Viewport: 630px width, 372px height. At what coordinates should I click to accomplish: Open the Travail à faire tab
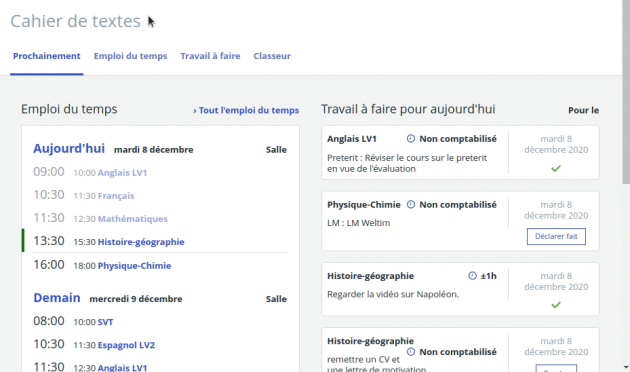pyautogui.click(x=210, y=56)
